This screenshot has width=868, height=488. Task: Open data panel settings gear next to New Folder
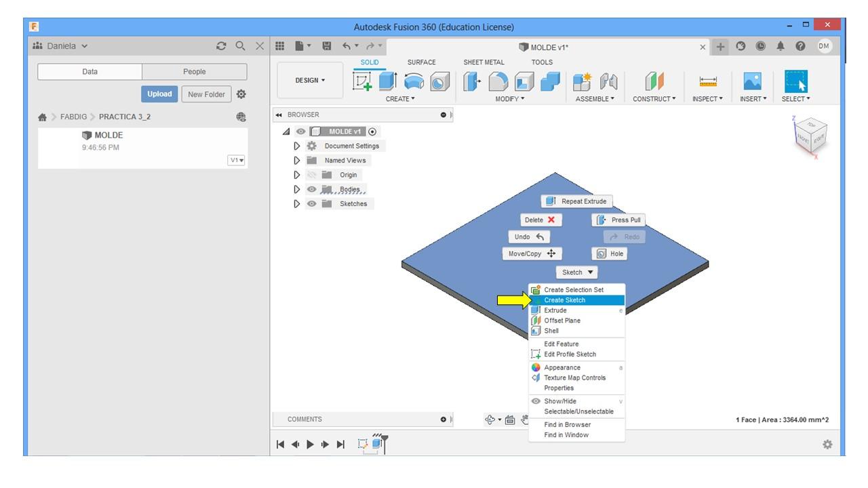(241, 94)
